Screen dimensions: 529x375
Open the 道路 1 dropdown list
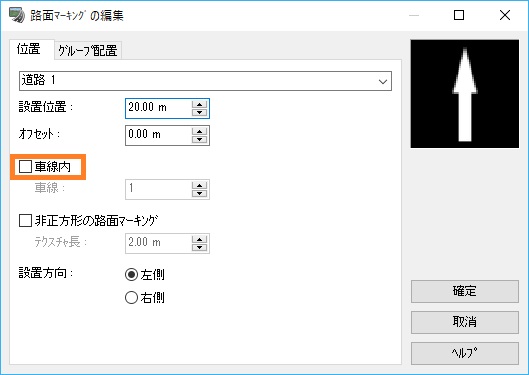click(x=205, y=81)
